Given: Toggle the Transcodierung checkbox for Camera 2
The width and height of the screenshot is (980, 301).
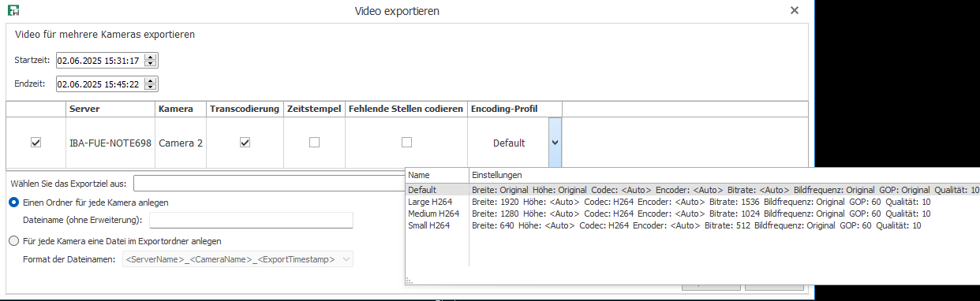Looking at the screenshot, I should pos(245,143).
